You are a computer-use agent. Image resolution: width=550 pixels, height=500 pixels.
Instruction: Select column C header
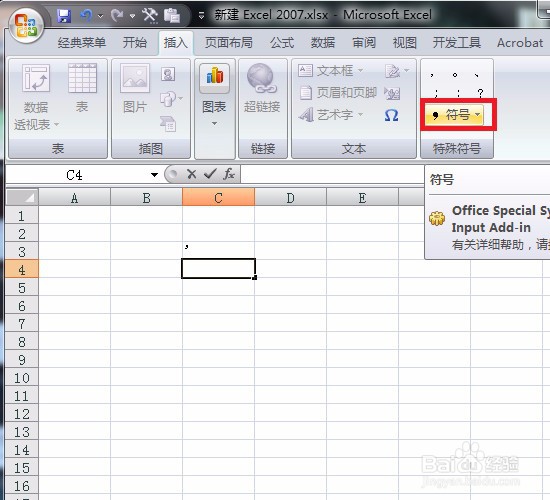(x=219, y=197)
